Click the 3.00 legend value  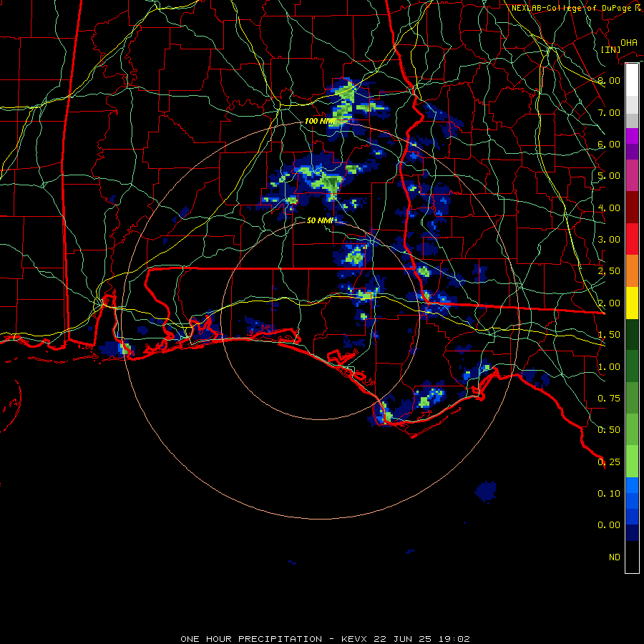608,240
